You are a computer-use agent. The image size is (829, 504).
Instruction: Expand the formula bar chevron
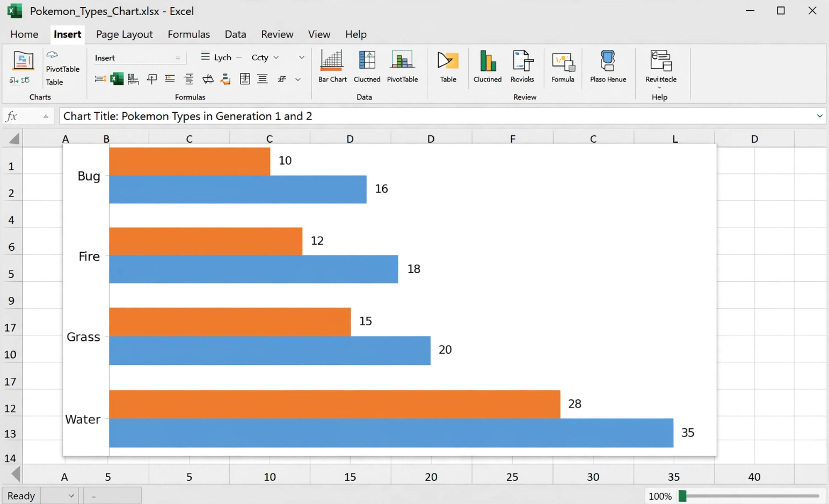pyautogui.click(x=819, y=116)
